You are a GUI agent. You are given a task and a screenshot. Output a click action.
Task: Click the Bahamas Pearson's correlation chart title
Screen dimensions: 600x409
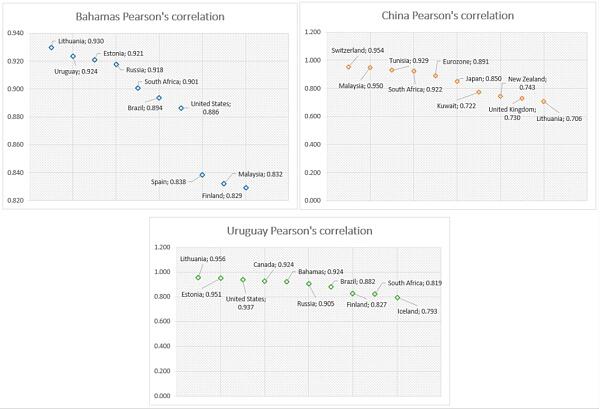click(150, 17)
